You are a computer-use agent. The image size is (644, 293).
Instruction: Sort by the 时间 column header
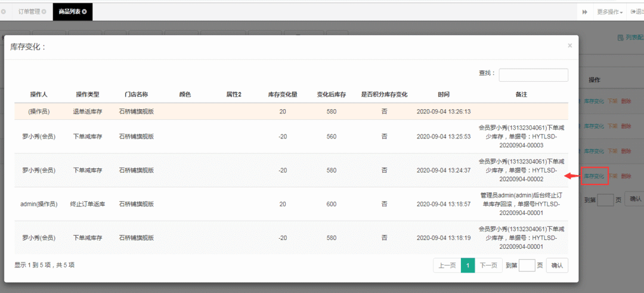tap(444, 95)
